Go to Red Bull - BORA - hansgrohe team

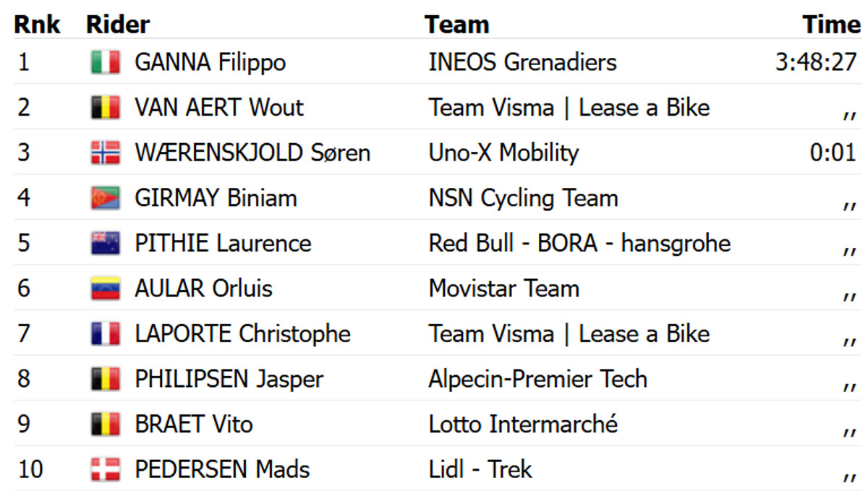point(579,244)
